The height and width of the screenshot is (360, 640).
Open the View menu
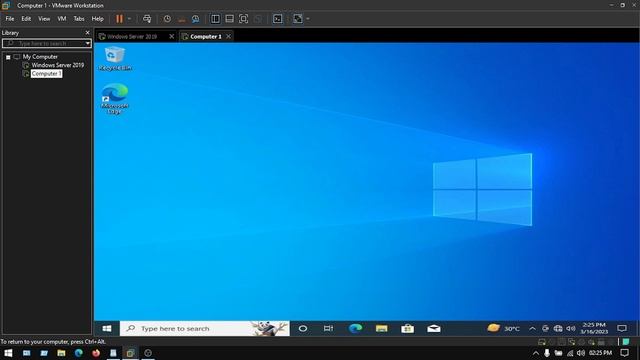[44, 19]
